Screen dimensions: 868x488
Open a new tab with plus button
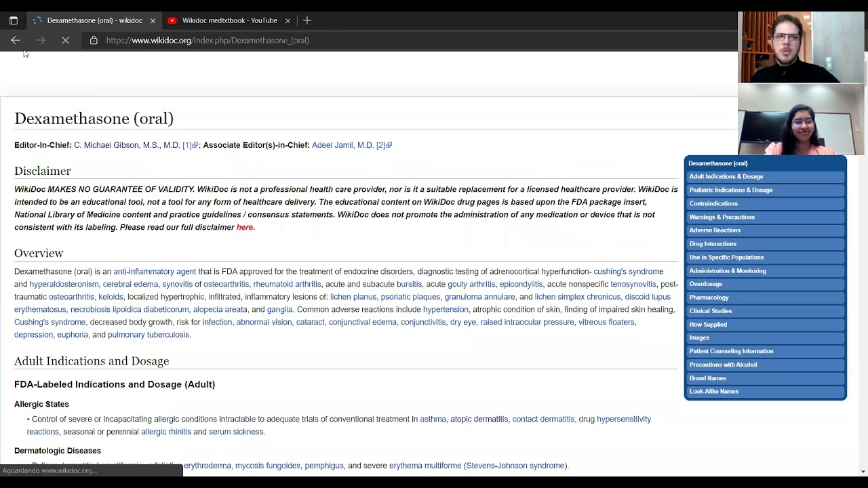(307, 20)
